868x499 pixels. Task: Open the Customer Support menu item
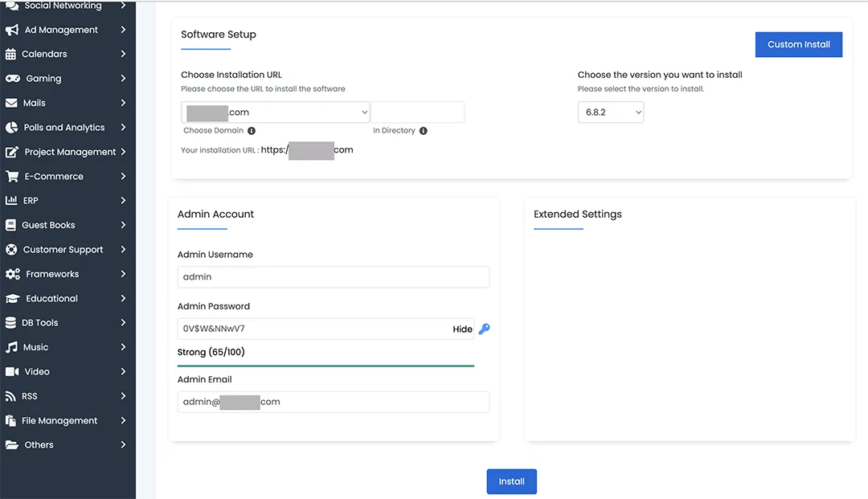point(68,249)
